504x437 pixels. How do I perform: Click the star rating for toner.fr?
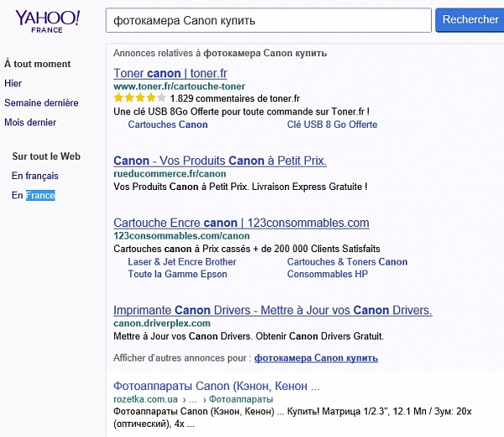[x=139, y=97]
